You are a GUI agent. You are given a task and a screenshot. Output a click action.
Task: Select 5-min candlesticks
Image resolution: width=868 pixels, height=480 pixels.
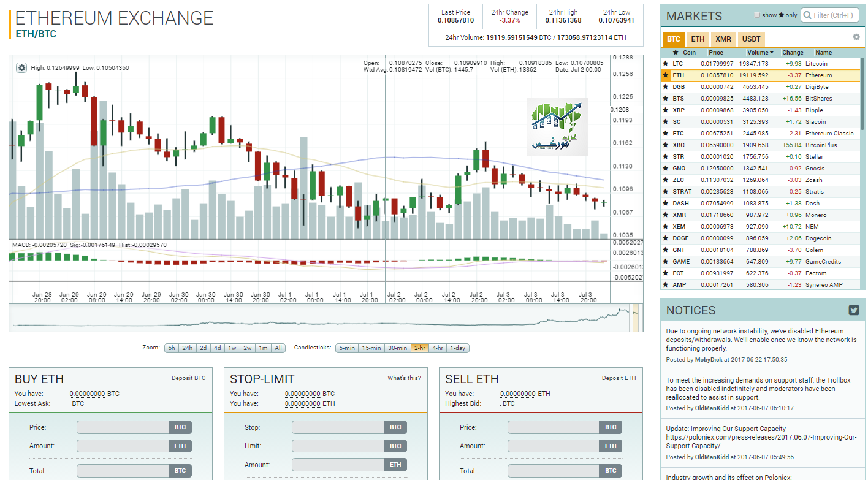(x=347, y=348)
